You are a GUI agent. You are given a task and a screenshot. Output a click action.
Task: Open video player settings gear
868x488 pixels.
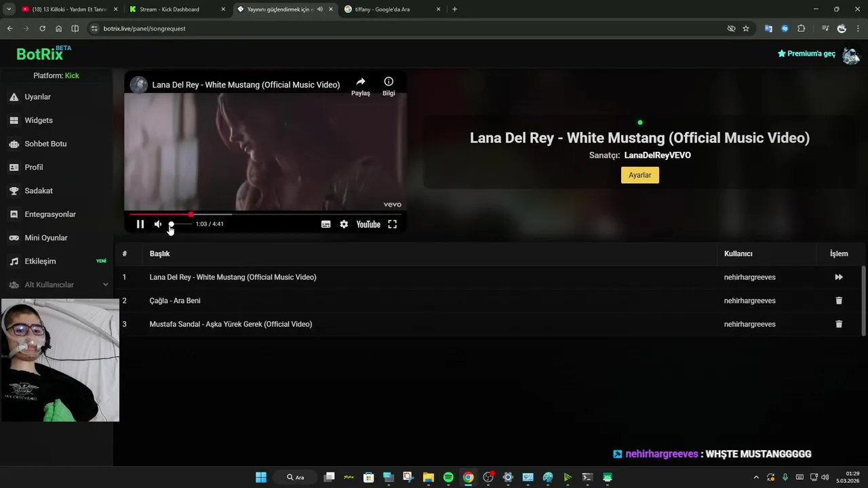pyautogui.click(x=344, y=224)
